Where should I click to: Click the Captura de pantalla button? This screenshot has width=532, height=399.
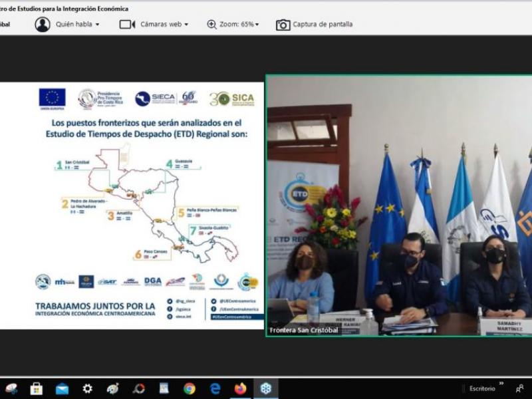click(323, 25)
